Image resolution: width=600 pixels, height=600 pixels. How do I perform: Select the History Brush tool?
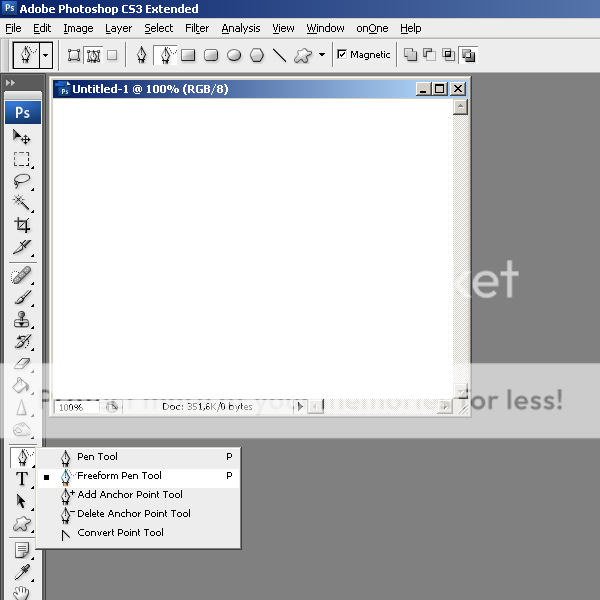coord(21,341)
